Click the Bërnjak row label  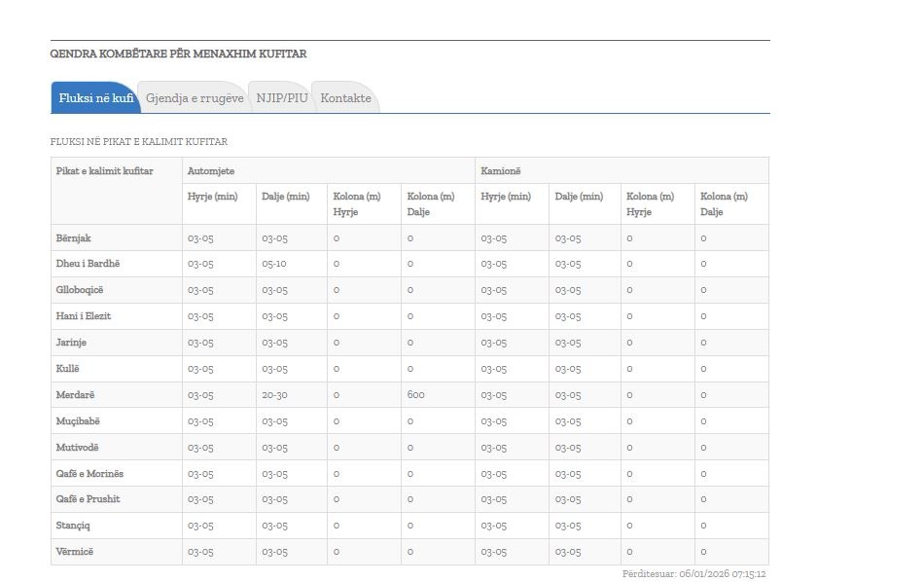[x=73, y=238]
